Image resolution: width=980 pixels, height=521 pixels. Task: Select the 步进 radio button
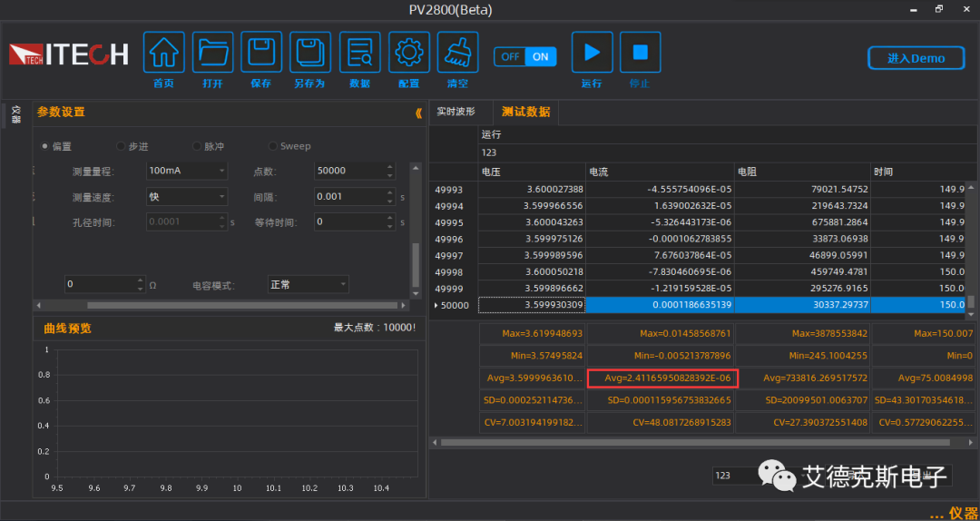point(121,146)
